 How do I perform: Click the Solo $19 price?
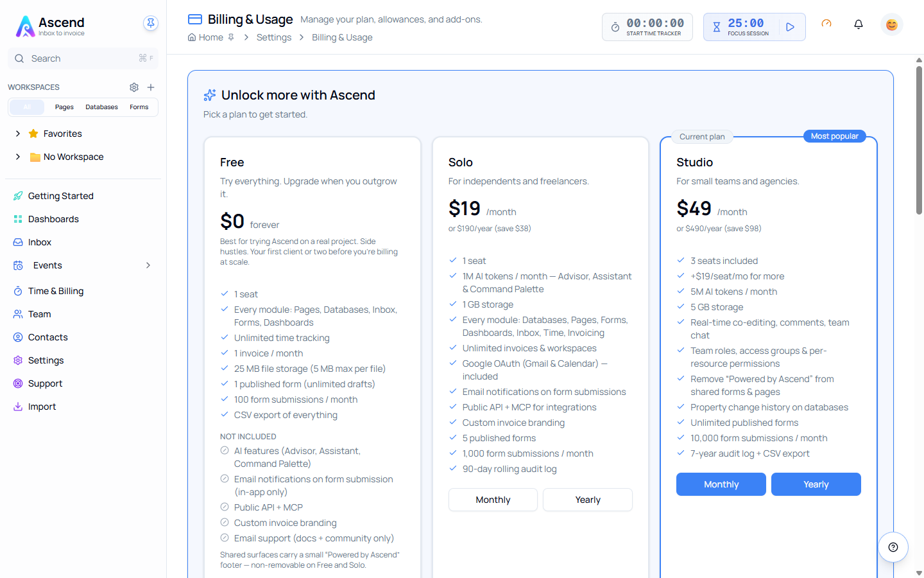point(465,208)
